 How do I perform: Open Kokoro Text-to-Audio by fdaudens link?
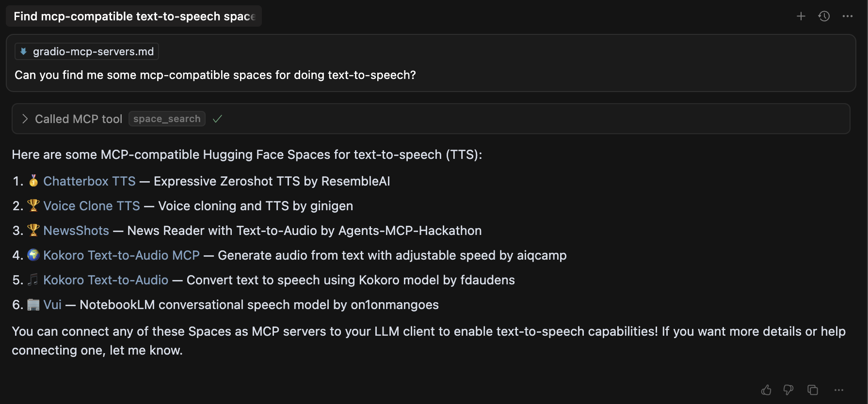106,280
